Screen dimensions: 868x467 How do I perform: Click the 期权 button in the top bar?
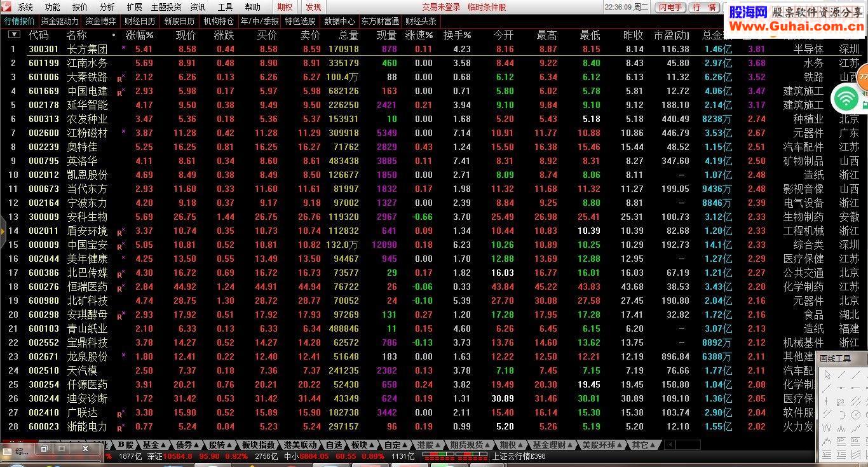click(x=285, y=7)
